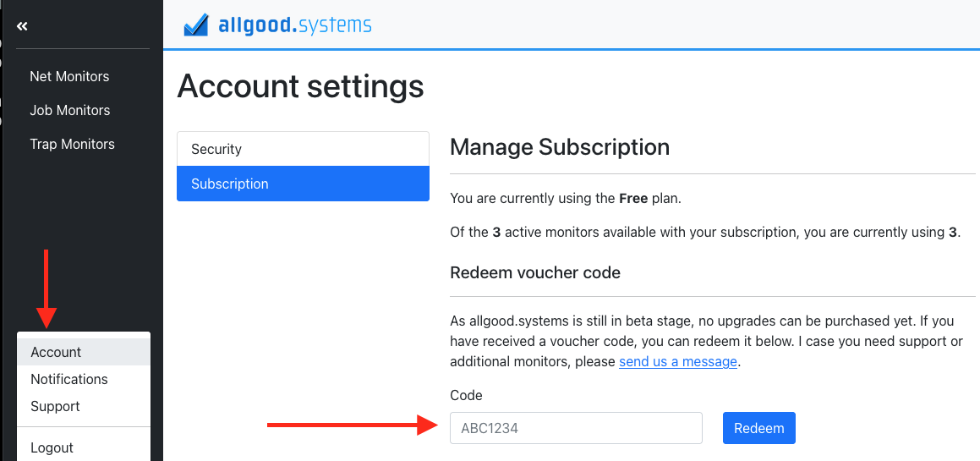980x461 pixels.
Task: Click the allgood.systems checkmark logo icon
Action: [x=196, y=25]
